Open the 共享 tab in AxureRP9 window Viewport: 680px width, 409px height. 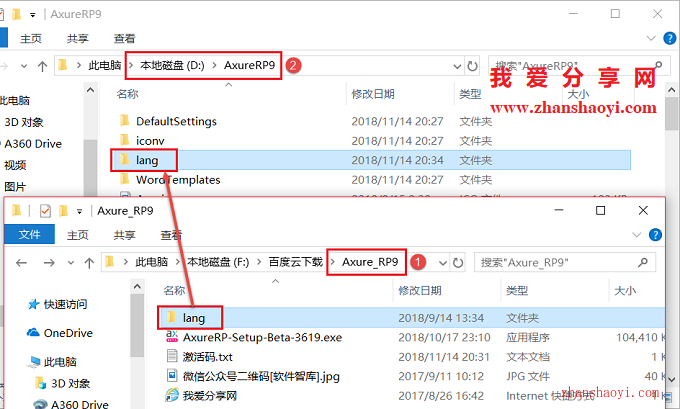point(78,39)
